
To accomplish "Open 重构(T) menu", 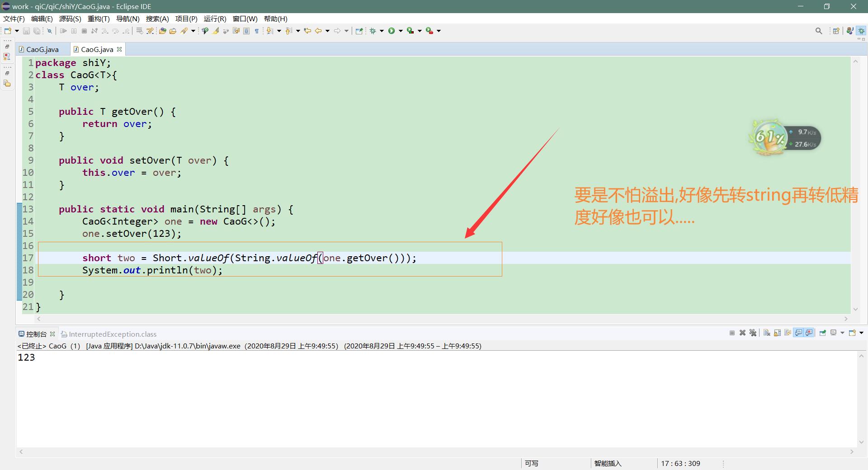I will tap(99, 19).
